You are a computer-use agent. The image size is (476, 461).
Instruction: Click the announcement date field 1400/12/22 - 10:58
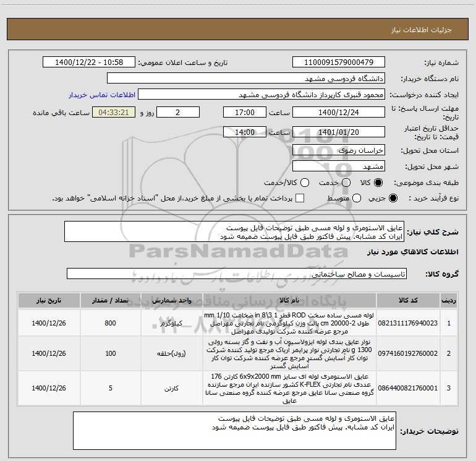point(89,62)
